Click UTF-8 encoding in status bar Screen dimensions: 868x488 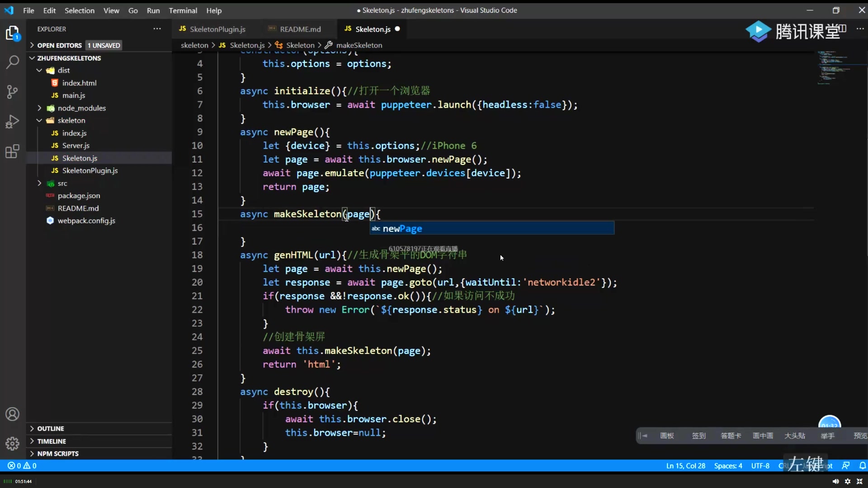[x=760, y=466]
